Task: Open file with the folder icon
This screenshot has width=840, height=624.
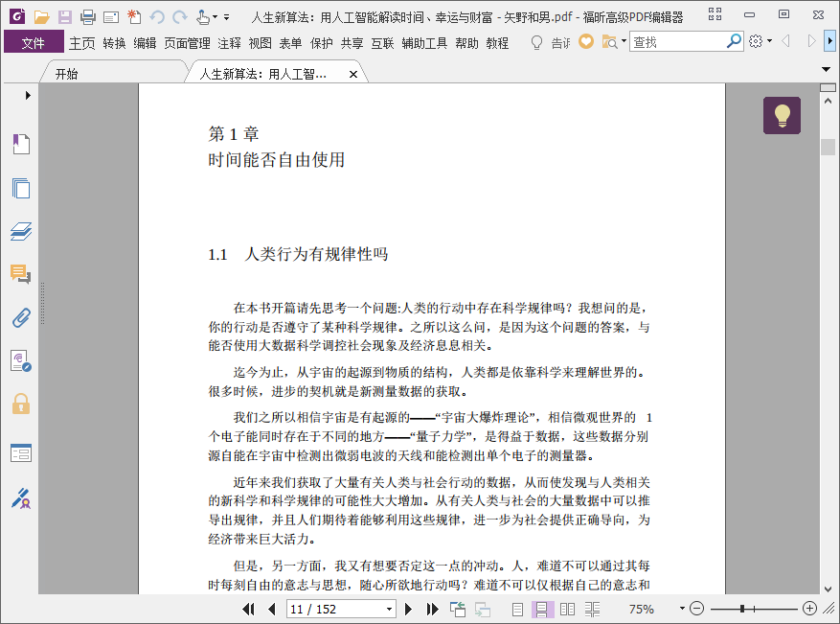Action: (42, 17)
